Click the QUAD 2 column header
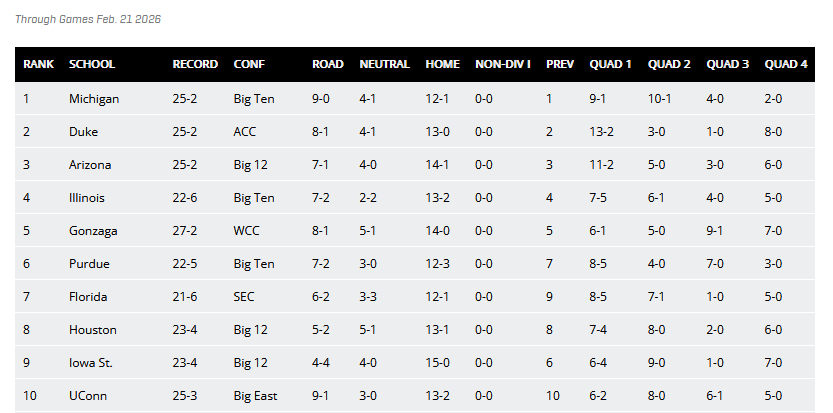833x413 pixels. pyautogui.click(x=669, y=64)
